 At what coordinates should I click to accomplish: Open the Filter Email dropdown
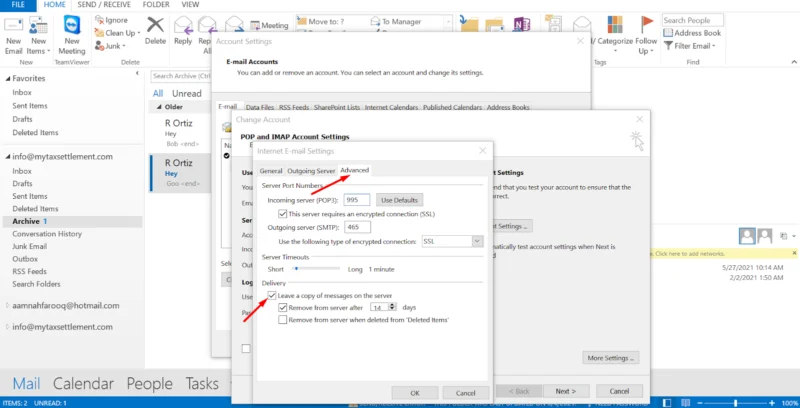tap(690, 46)
